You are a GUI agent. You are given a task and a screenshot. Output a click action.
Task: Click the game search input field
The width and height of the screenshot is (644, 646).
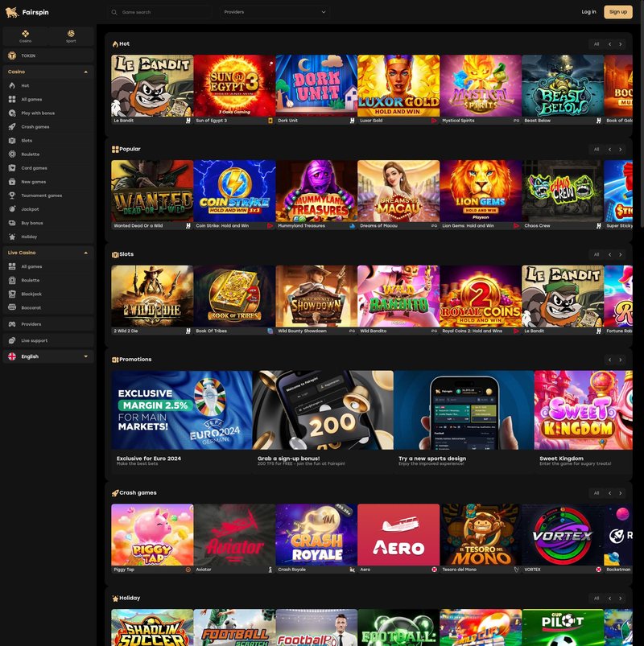tap(161, 12)
